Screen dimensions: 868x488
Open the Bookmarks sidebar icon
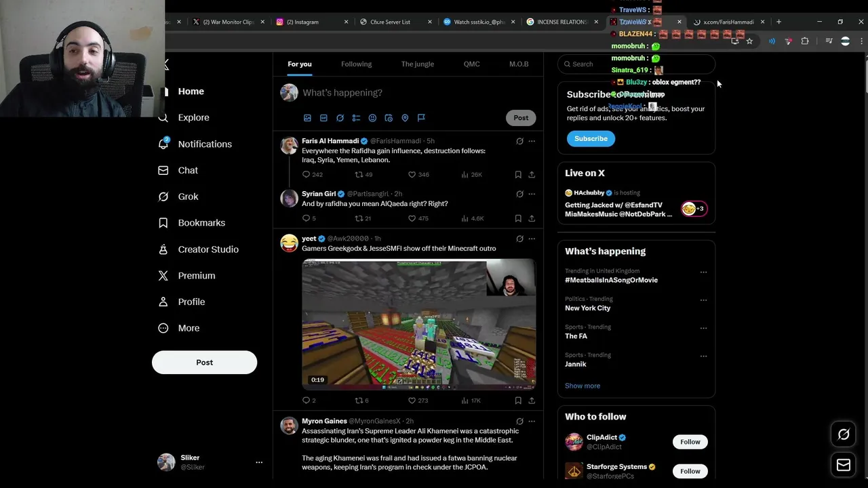[x=163, y=223]
